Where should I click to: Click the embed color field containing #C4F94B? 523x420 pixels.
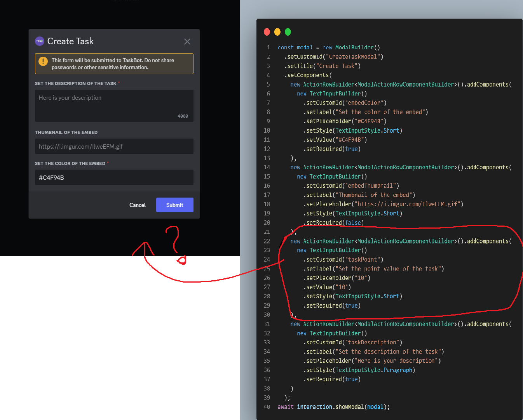(x=114, y=177)
